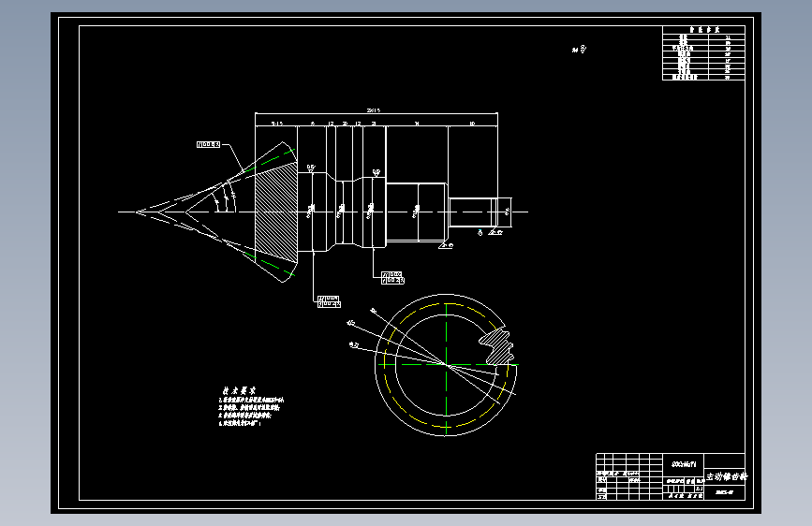This screenshot has height=526, width=812.
Task: Click the first line of the technical requirements
Action: point(251,400)
